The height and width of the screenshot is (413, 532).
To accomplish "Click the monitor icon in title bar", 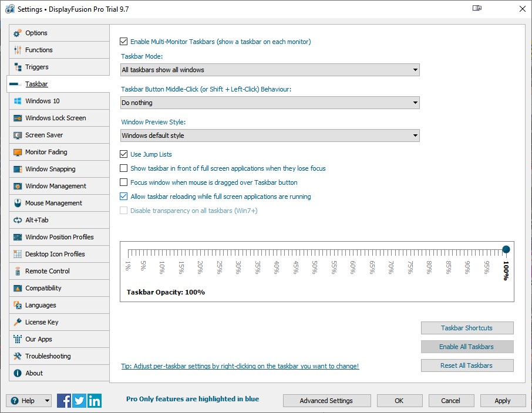I will click(x=477, y=9).
